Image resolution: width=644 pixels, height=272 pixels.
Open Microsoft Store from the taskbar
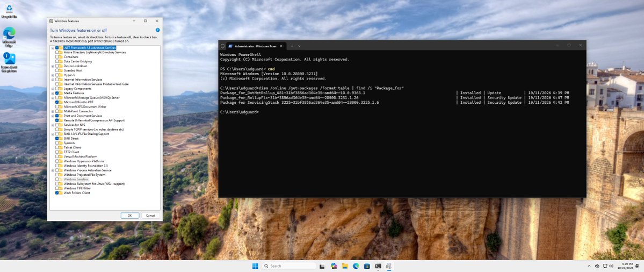click(367, 266)
